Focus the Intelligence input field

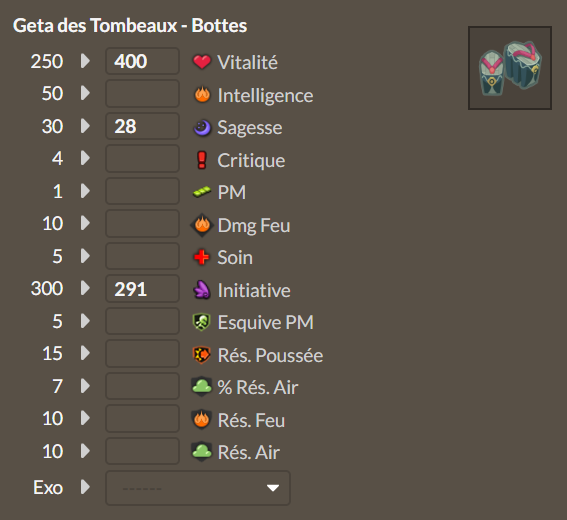(142, 94)
